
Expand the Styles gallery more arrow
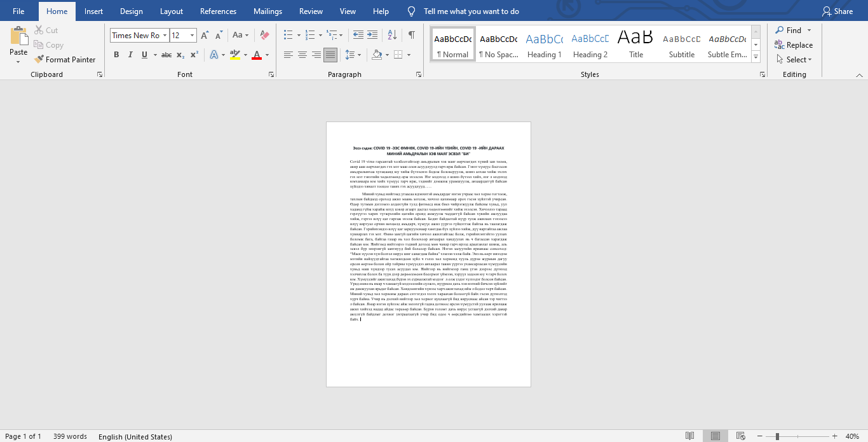click(756, 57)
